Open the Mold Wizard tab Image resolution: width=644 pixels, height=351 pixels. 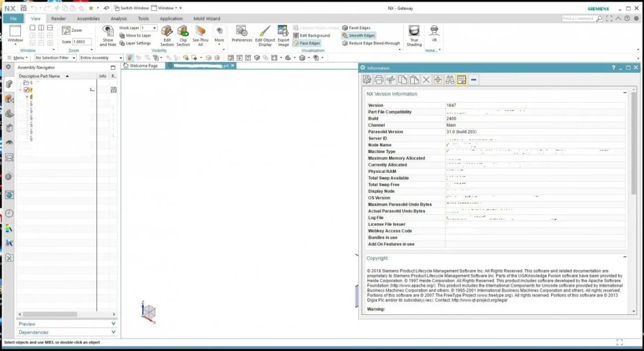(207, 19)
